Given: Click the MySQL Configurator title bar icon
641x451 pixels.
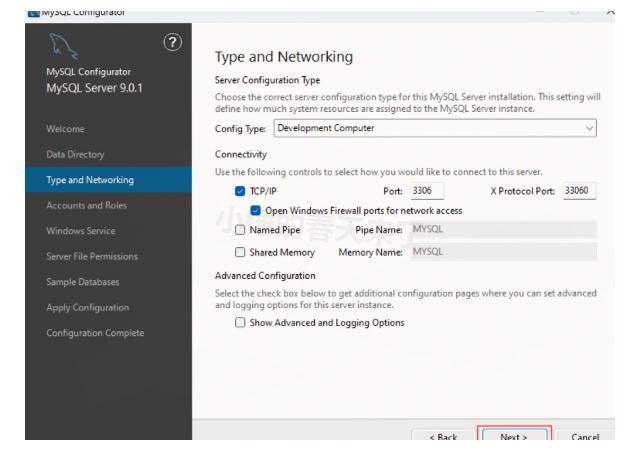Looking at the screenshot, I should coord(7,6).
